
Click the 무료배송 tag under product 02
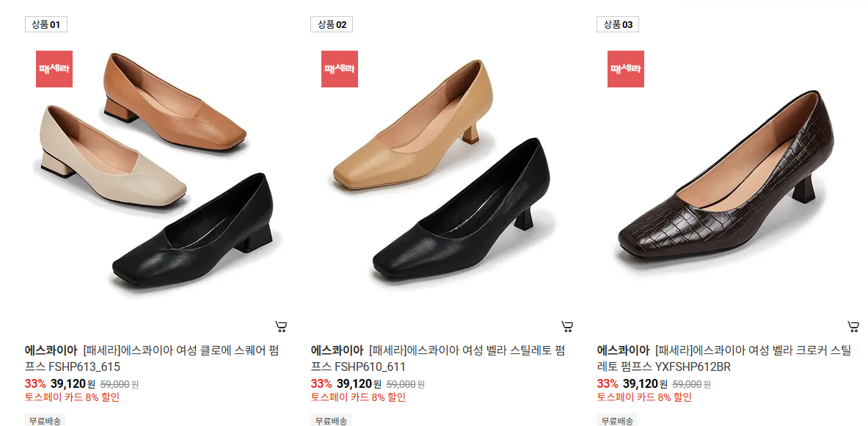(331, 420)
